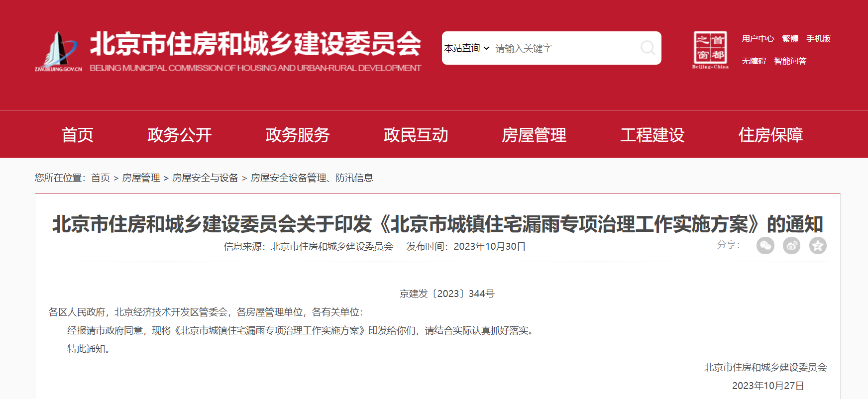Enable 无障碍 accessibility mode
Screen dimensions: 868x399
(754, 61)
